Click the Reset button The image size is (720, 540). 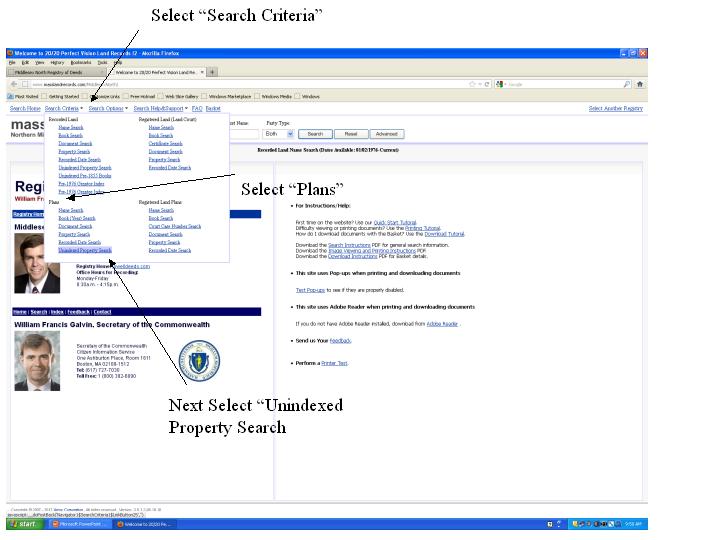(x=351, y=134)
